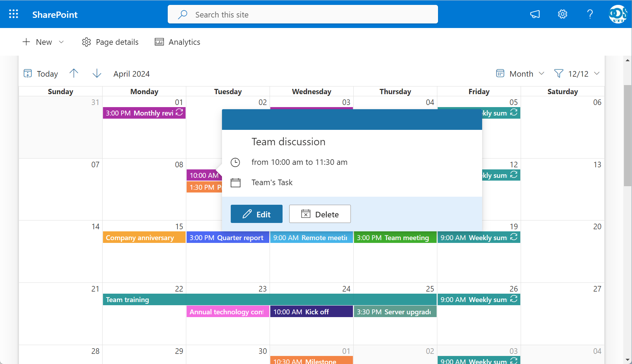This screenshot has width=632, height=364.
Task: Open the Month view dropdown
Action: click(x=541, y=73)
